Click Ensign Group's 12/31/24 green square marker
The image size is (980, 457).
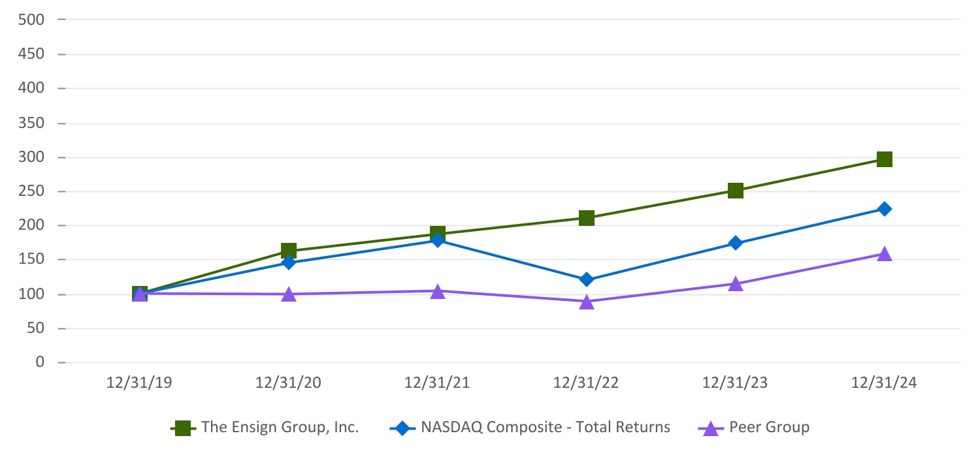point(885,159)
